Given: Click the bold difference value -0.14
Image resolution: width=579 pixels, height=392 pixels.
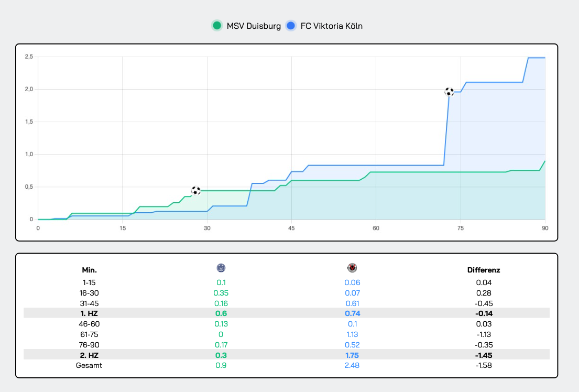Looking at the screenshot, I should 484,313.
